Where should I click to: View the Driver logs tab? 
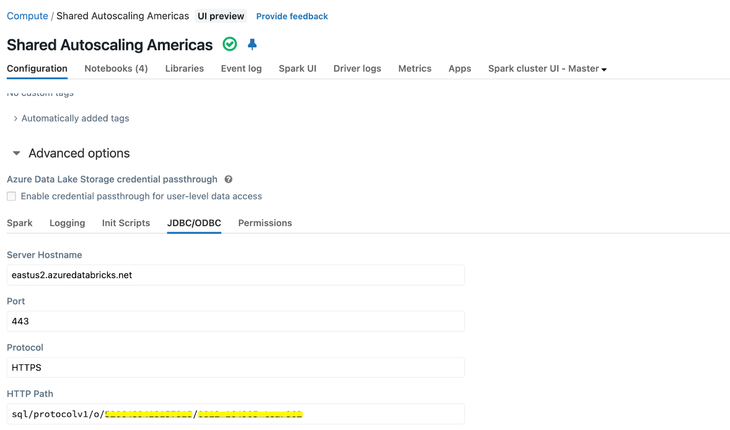coord(357,69)
